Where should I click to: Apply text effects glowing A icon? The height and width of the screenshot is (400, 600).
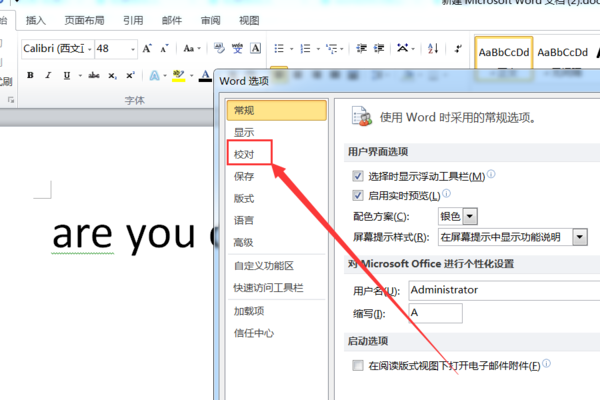[155, 75]
